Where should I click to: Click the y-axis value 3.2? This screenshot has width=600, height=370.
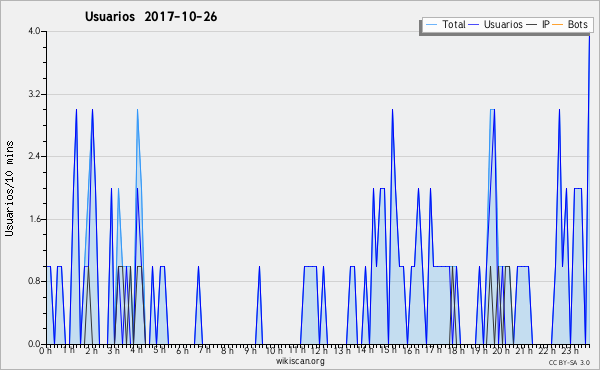point(34,94)
